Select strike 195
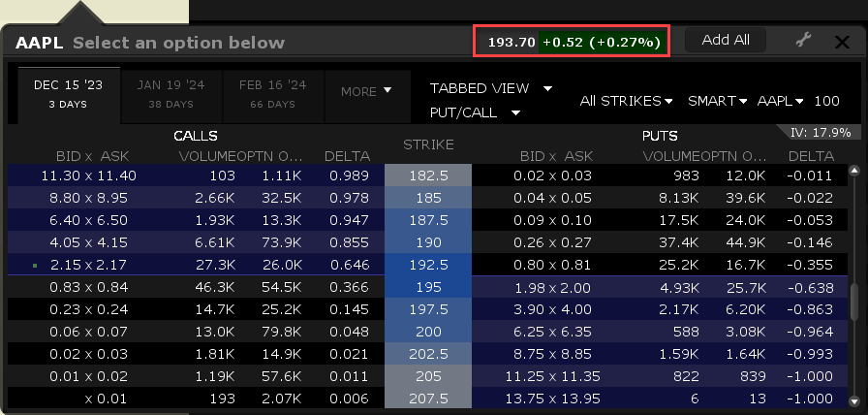Image resolution: width=868 pixels, height=415 pixels. 428,287
